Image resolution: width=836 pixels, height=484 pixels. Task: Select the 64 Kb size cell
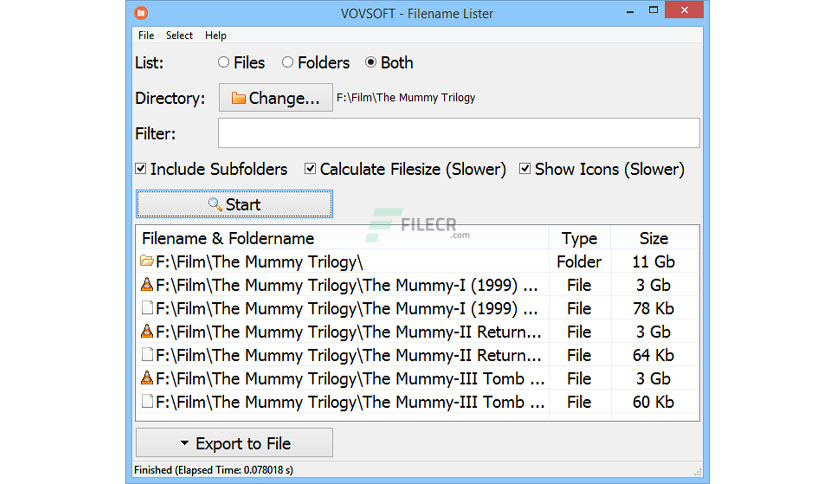(x=654, y=356)
